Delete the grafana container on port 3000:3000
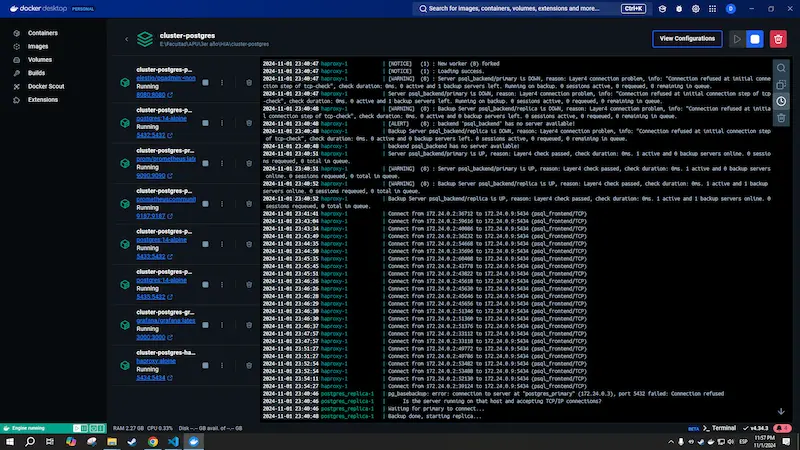 tap(249, 325)
